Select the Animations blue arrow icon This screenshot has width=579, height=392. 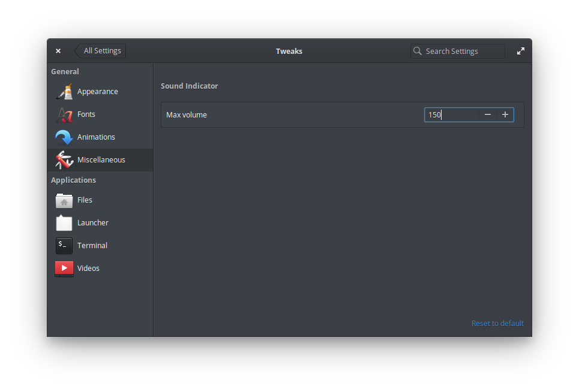pyautogui.click(x=64, y=137)
